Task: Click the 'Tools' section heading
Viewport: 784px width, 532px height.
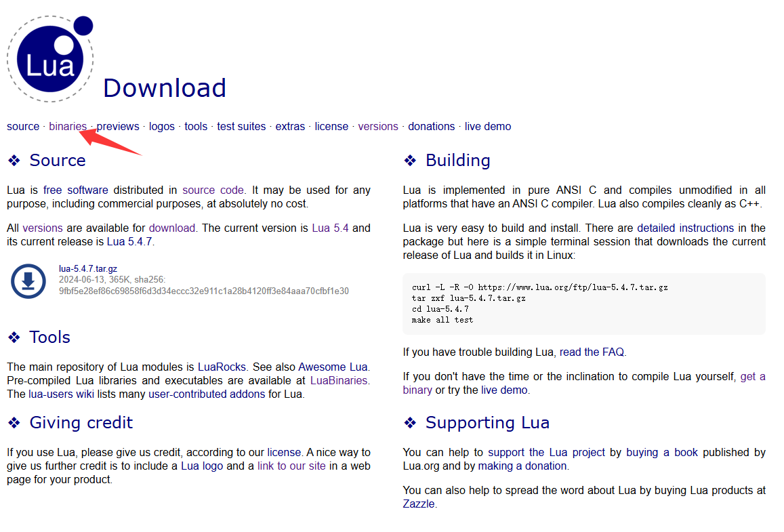Action: (x=49, y=337)
